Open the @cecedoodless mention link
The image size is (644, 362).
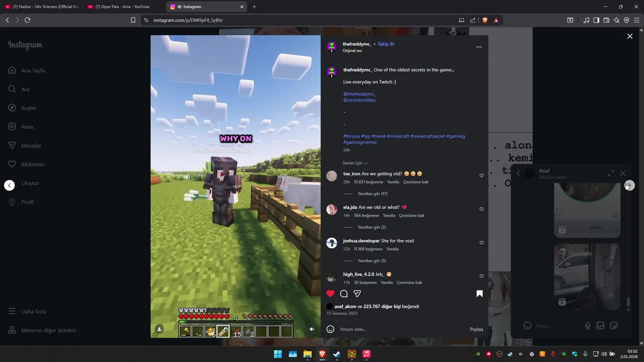pos(359,100)
